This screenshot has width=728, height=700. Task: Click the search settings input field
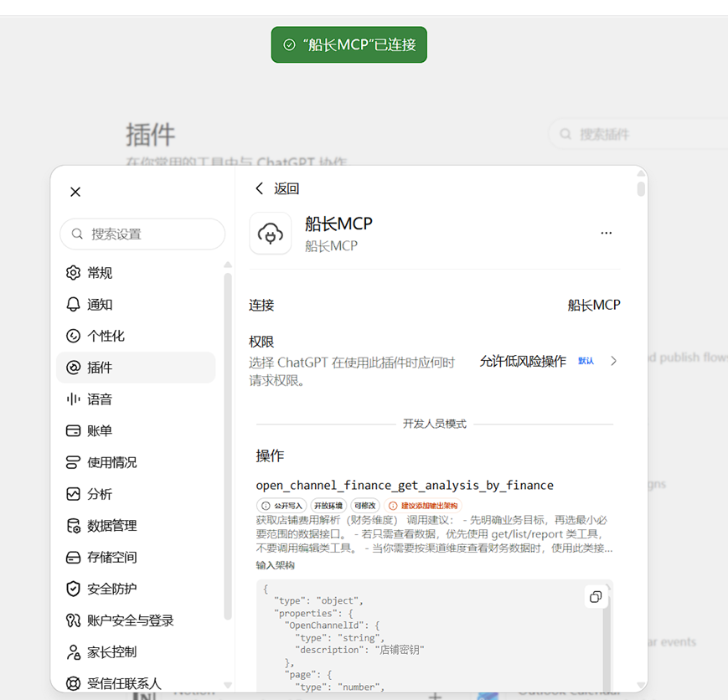pyautogui.click(x=142, y=234)
